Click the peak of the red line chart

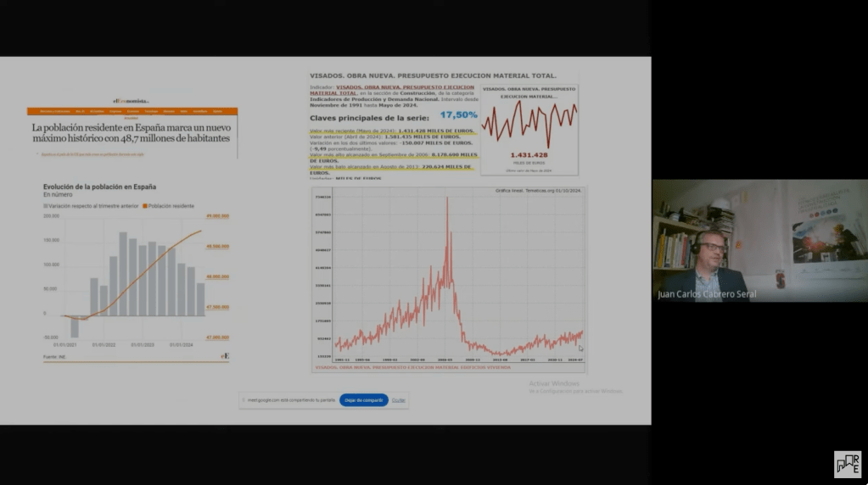pyautogui.click(x=447, y=200)
